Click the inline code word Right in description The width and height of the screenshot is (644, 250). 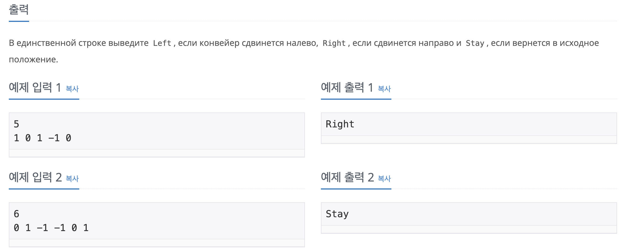[334, 43]
